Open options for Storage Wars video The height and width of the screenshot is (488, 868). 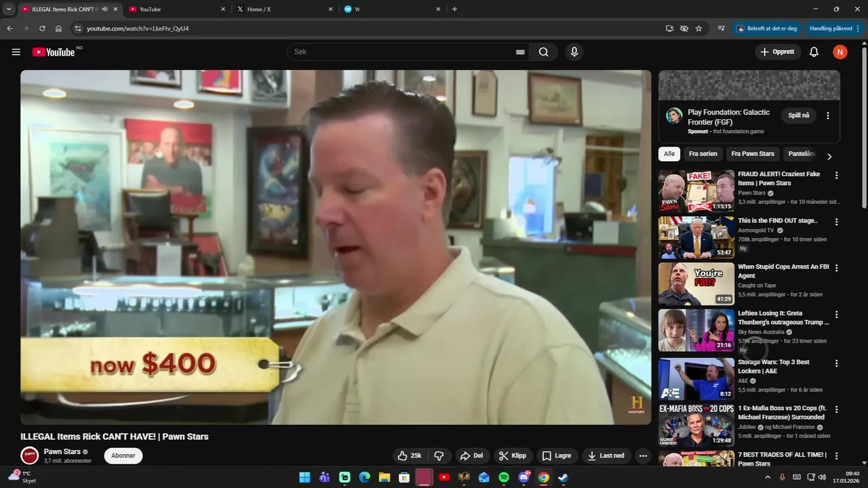pyautogui.click(x=836, y=363)
